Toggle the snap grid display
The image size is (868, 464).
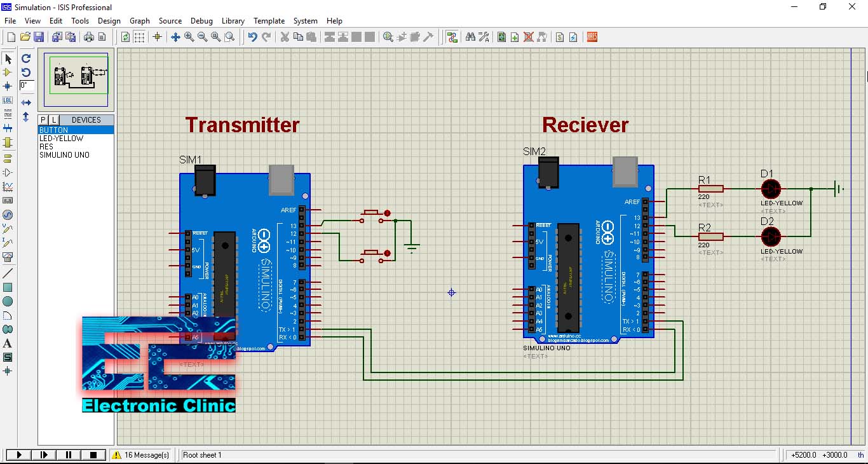tap(139, 37)
